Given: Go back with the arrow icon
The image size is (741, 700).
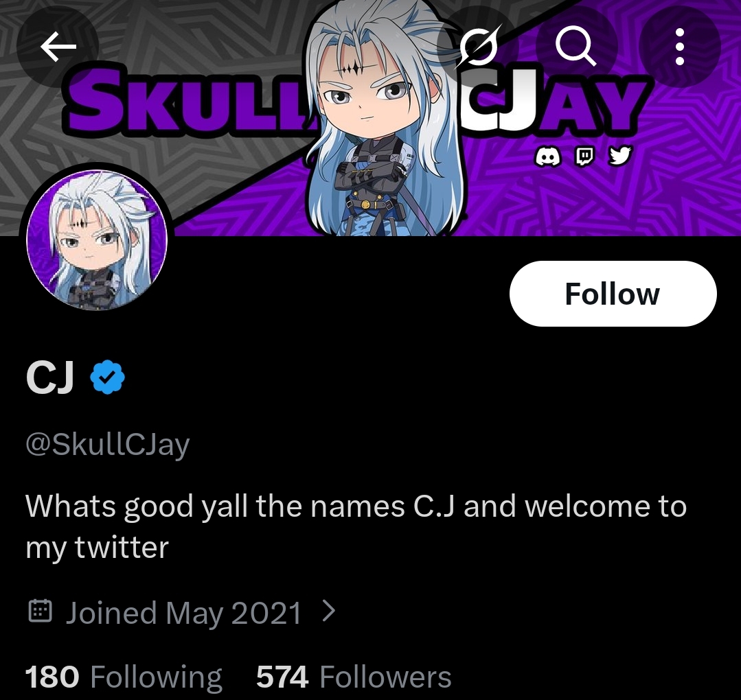Looking at the screenshot, I should [58, 46].
